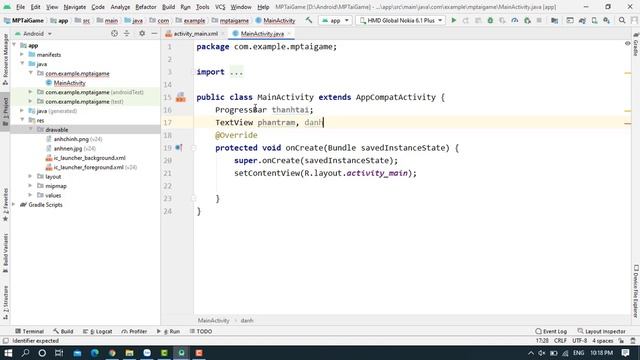640x360 pixels.
Task: Click the locate target icon in Project panel
Action: 114,33
